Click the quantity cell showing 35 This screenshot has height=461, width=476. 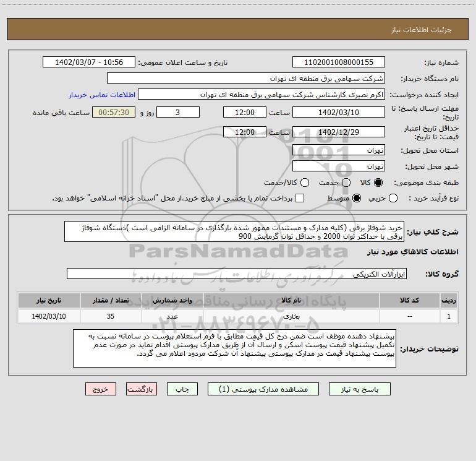111,316
